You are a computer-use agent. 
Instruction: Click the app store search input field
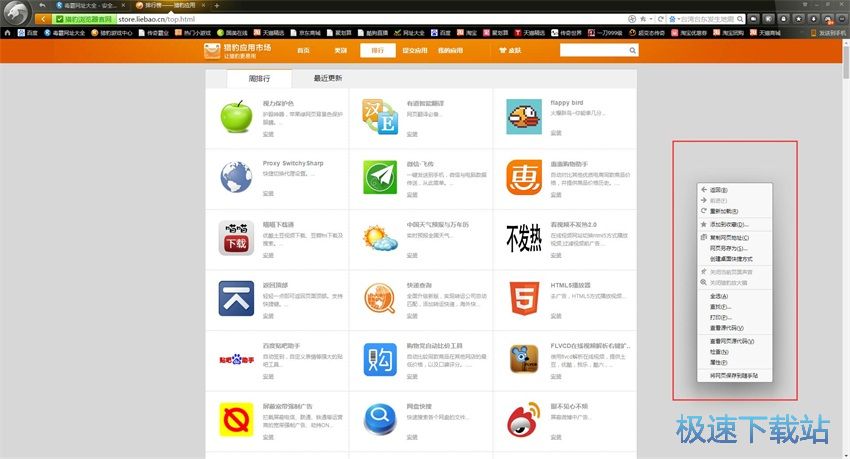594,50
